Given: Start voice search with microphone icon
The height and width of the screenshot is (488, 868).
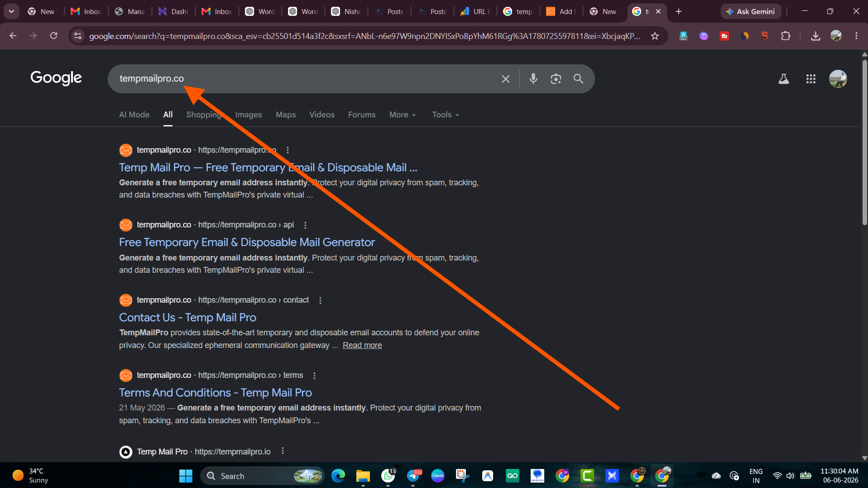Looking at the screenshot, I should [533, 79].
